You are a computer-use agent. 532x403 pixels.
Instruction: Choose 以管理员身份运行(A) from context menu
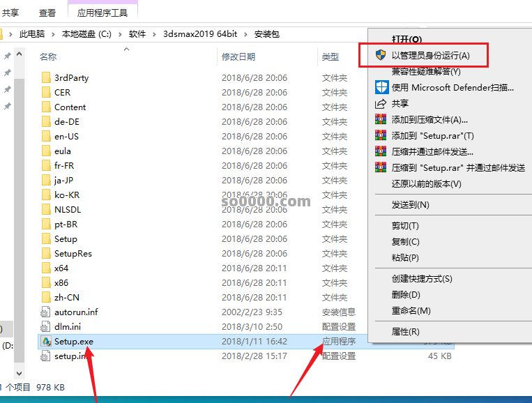coord(431,55)
